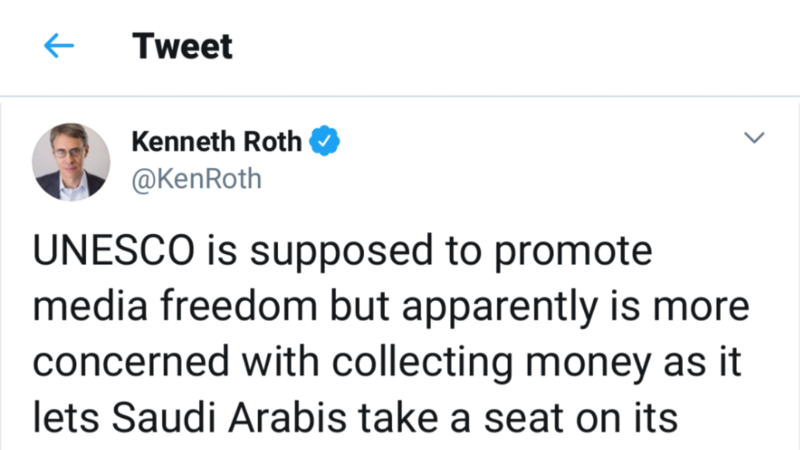Go back using the blue arrow
800x450 pixels.
(60, 47)
